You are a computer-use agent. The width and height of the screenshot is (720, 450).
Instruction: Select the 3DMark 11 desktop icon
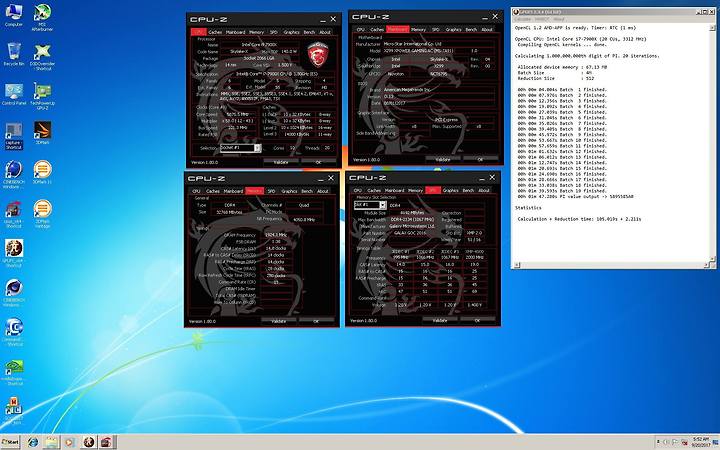42,172
